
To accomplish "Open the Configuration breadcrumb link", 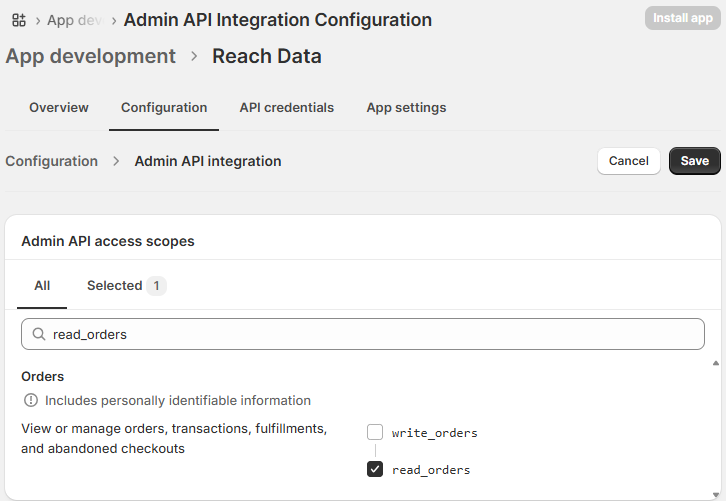I will (51, 161).
